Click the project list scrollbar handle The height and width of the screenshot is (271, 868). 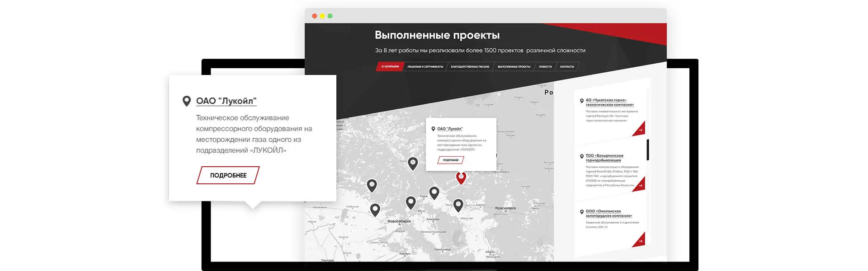(648, 150)
